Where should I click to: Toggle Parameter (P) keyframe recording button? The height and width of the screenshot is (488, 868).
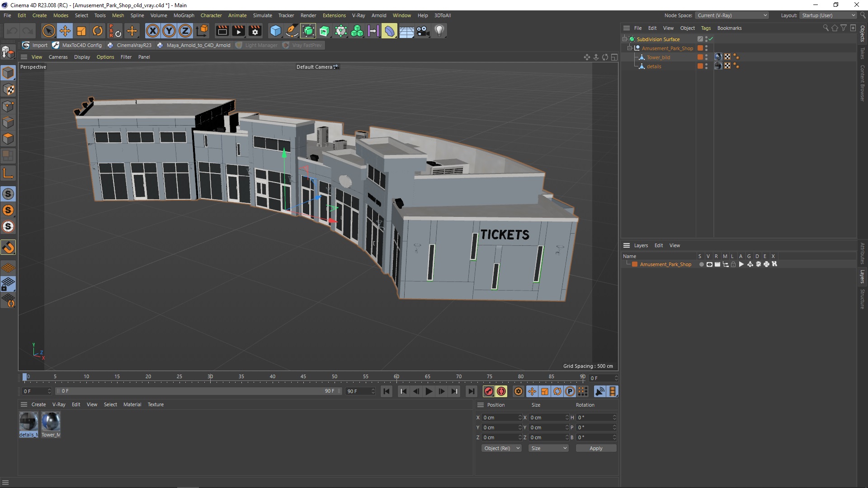(x=570, y=391)
